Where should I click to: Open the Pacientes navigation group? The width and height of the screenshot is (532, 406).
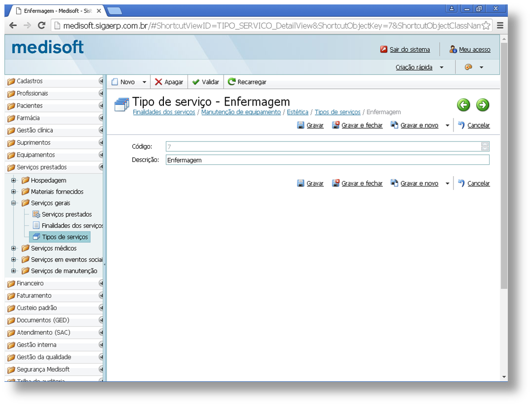[x=30, y=106]
